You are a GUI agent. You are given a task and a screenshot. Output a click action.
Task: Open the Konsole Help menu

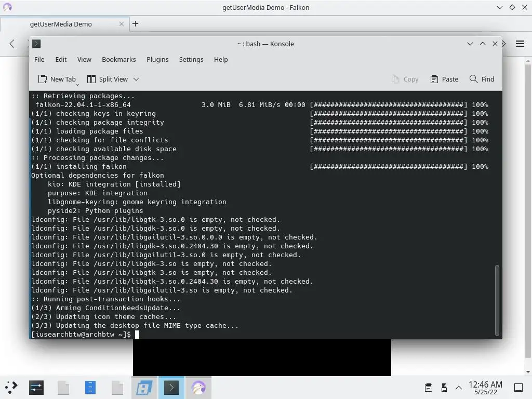[221, 59]
